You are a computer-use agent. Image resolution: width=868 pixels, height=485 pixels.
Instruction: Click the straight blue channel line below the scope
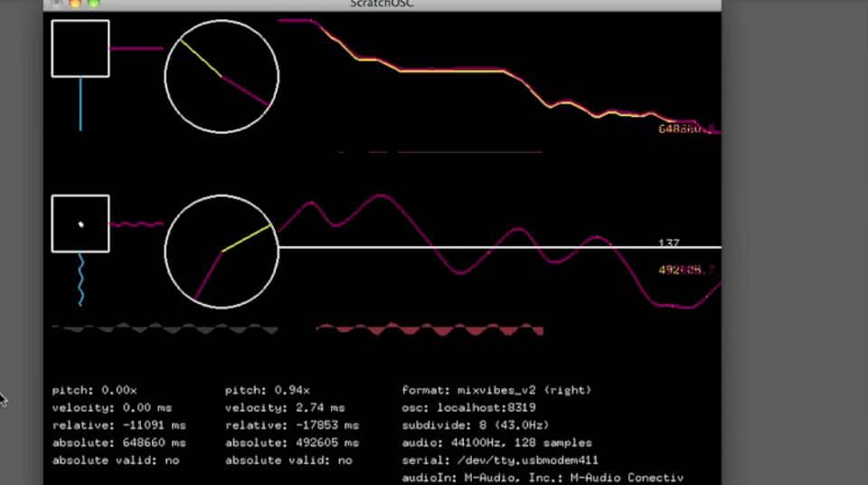[80, 104]
